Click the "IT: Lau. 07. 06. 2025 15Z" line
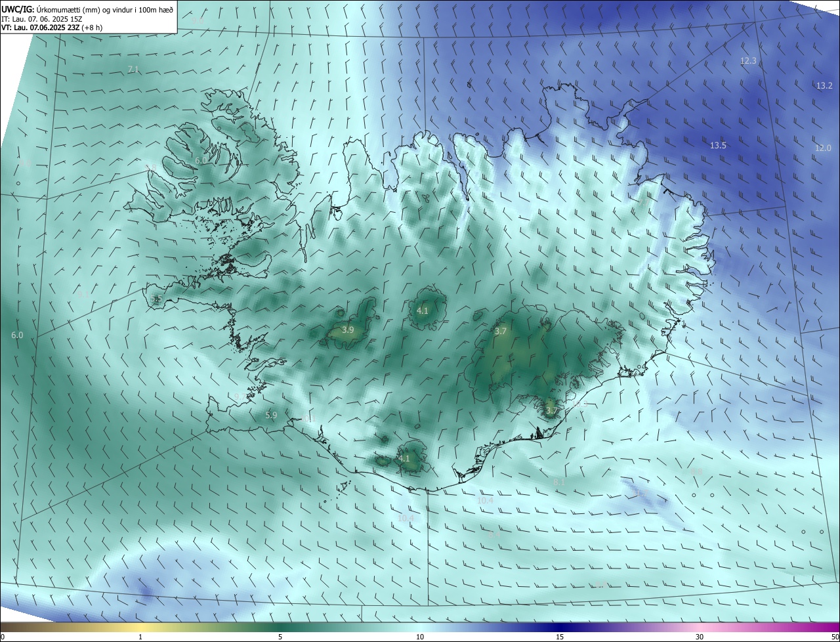This screenshot has width=840, height=642. click(41, 19)
